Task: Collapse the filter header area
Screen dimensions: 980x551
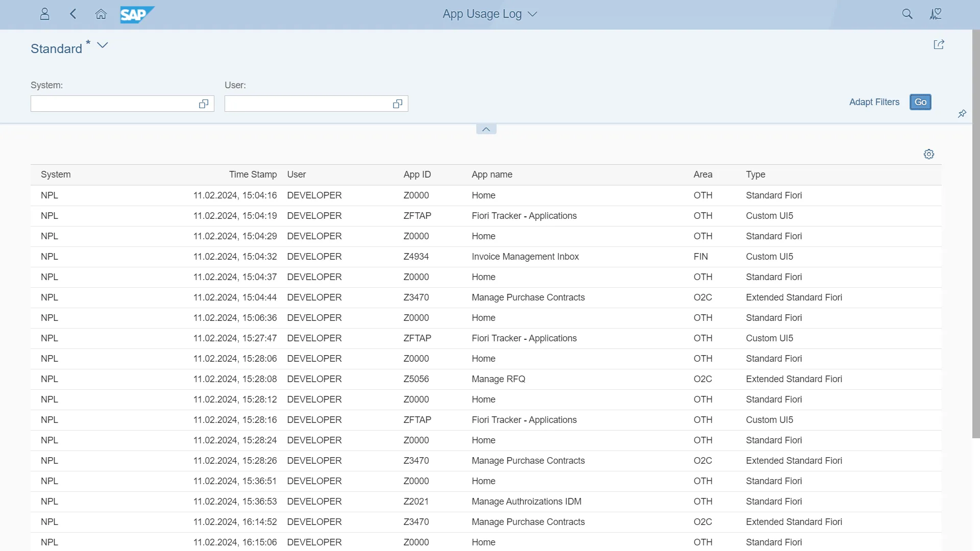Action: (486, 129)
